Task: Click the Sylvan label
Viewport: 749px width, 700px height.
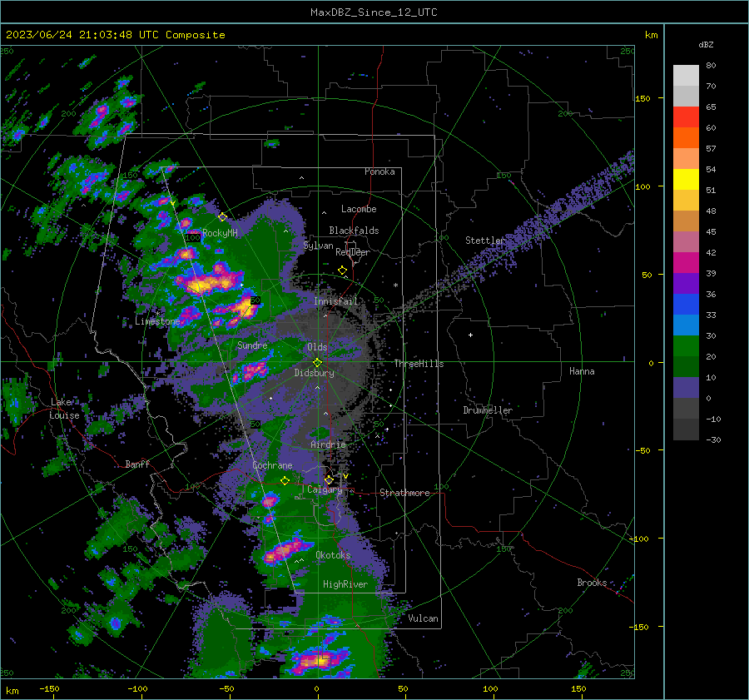Action: [319, 246]
